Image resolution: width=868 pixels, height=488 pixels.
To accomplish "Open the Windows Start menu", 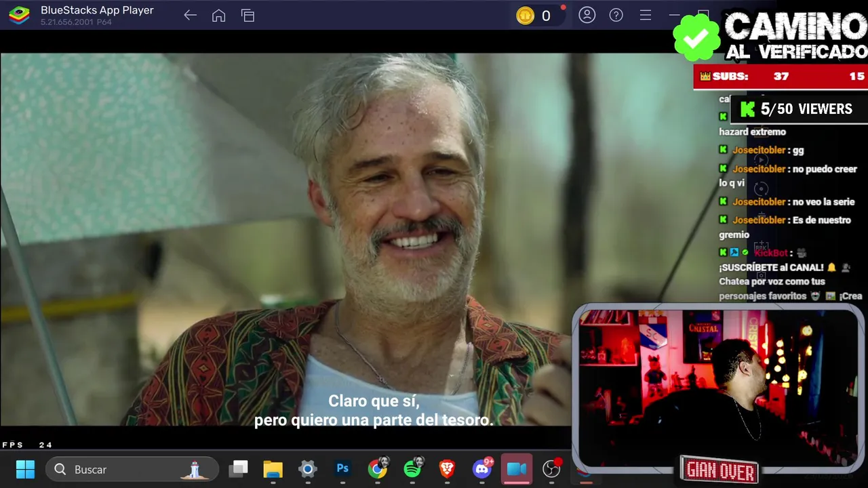I will point(25,469).
